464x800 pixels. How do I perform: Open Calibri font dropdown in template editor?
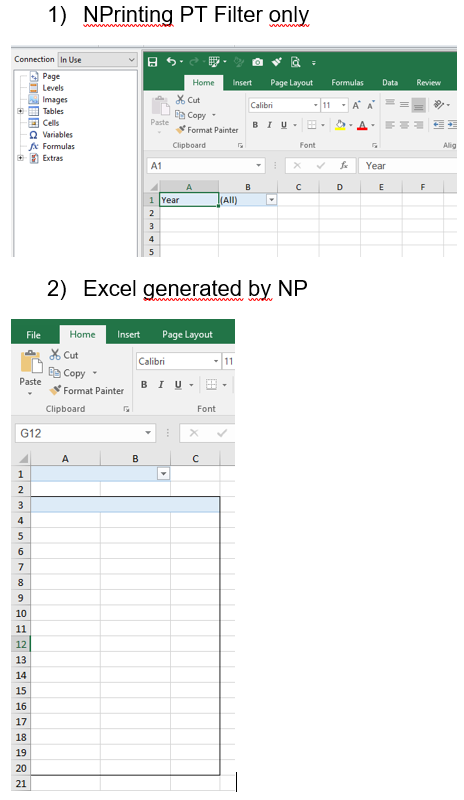point(315,105)
